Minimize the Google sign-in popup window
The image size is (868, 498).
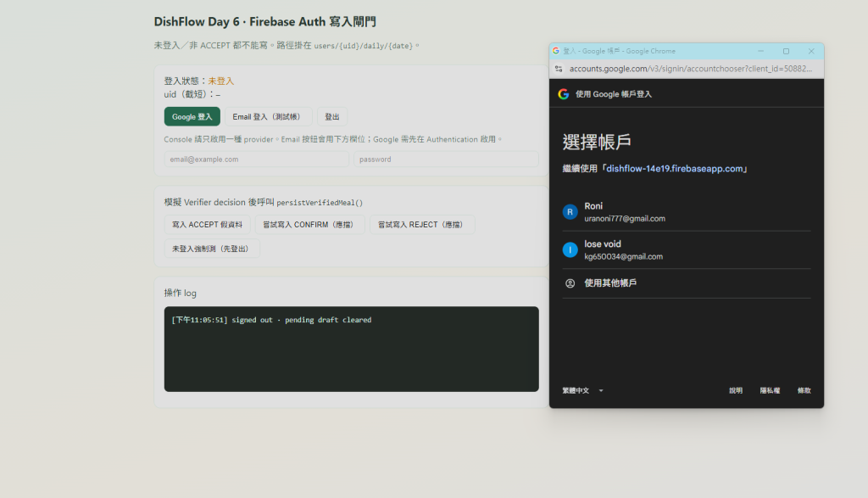(761, 51)
